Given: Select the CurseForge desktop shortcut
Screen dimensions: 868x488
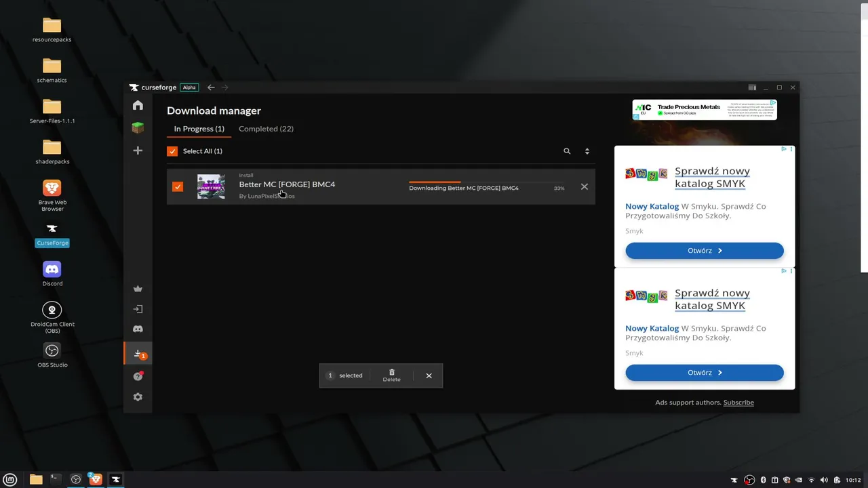Looking at the screenshot, I should point(52,235).
